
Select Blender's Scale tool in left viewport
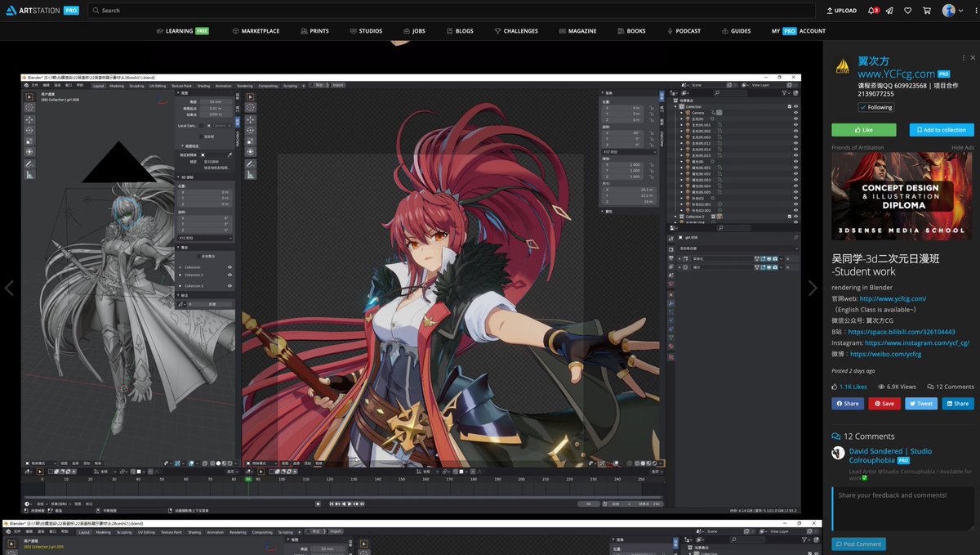click(29, 141)
